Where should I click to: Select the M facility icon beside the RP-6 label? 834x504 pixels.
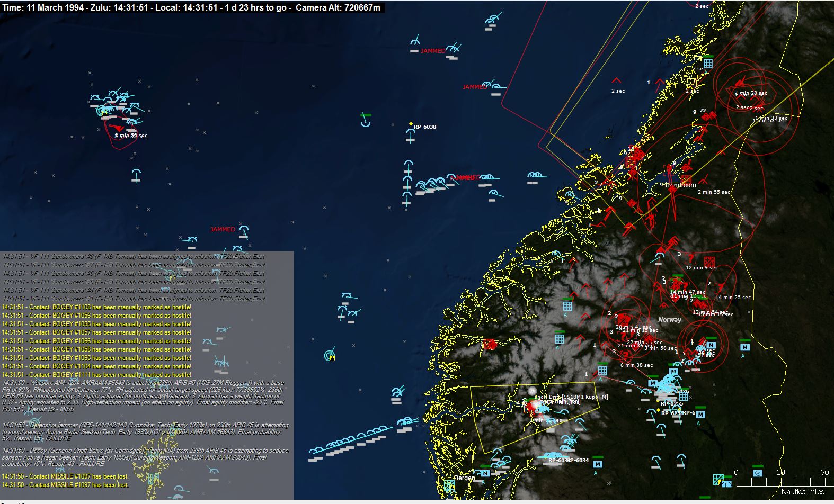700,414
